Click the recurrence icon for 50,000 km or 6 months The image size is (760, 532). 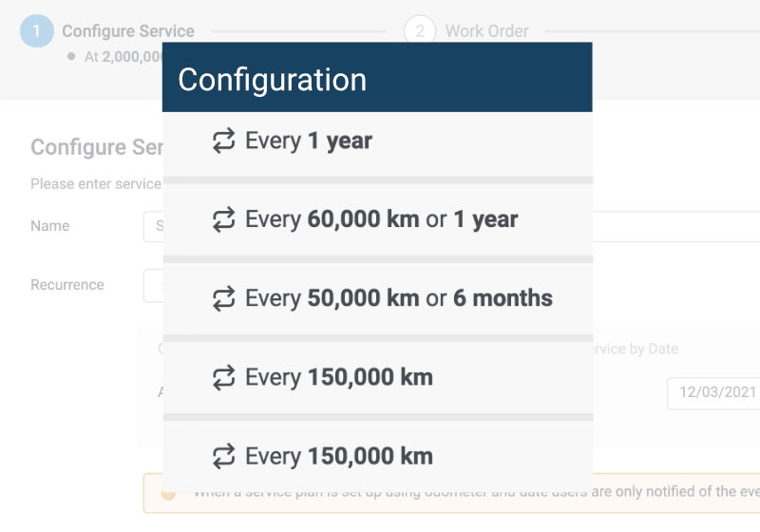(223, 298)
